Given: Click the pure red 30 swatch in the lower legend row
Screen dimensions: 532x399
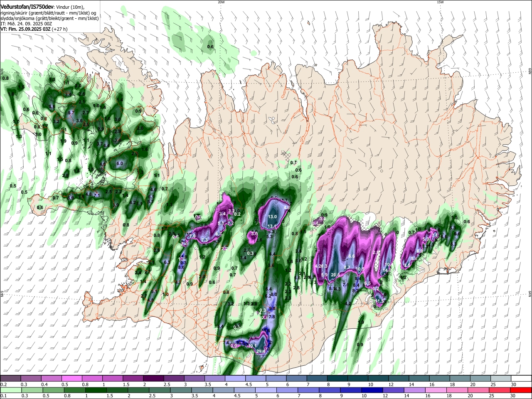Looking at the screenshot, I should coord(521,390).
